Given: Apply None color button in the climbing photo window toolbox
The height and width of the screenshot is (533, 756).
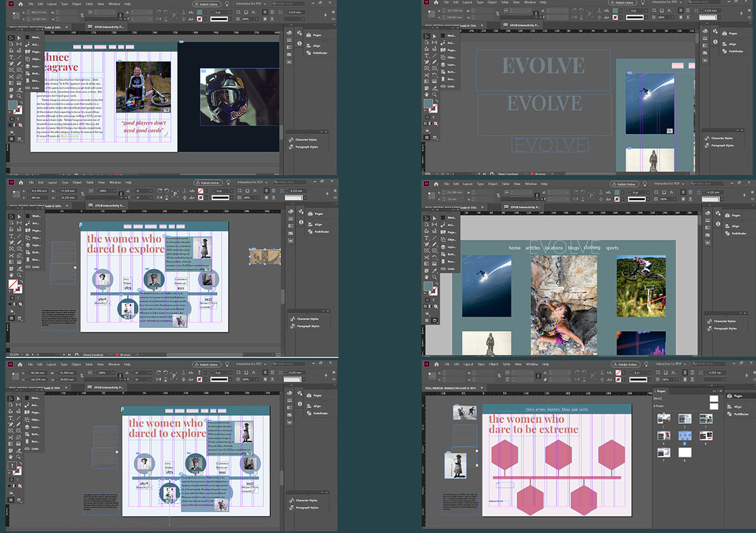Looking at the screenshot, I should pyautogui.click(x=436, y=306).
